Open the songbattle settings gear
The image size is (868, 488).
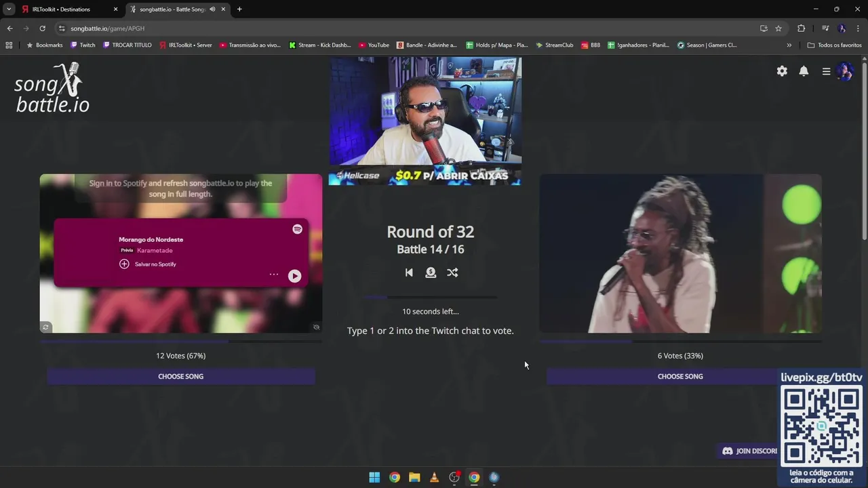782,71
